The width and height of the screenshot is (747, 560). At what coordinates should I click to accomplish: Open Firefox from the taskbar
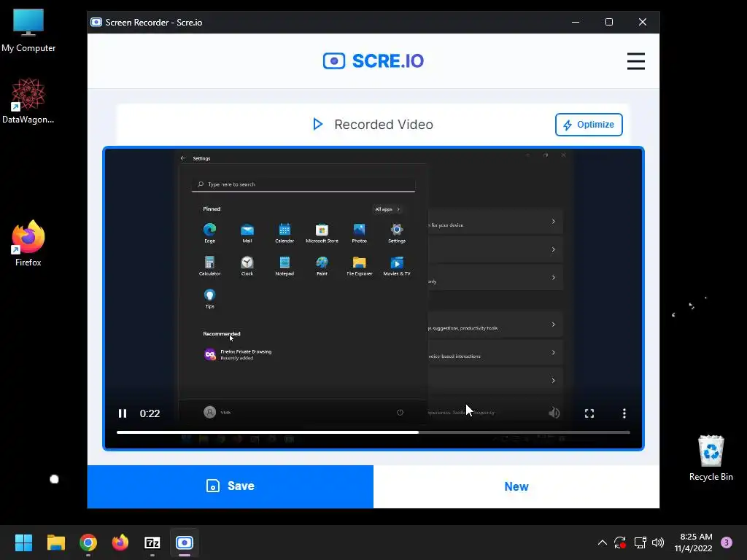click(x=120, y=542)
